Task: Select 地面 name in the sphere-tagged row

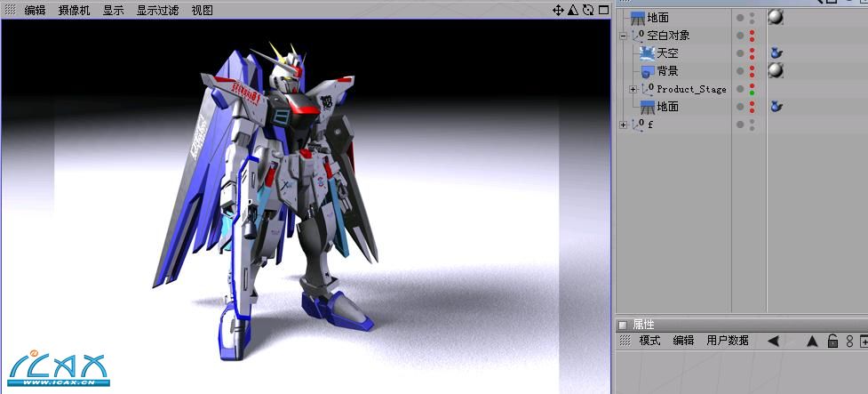Action: coord(658,19)
